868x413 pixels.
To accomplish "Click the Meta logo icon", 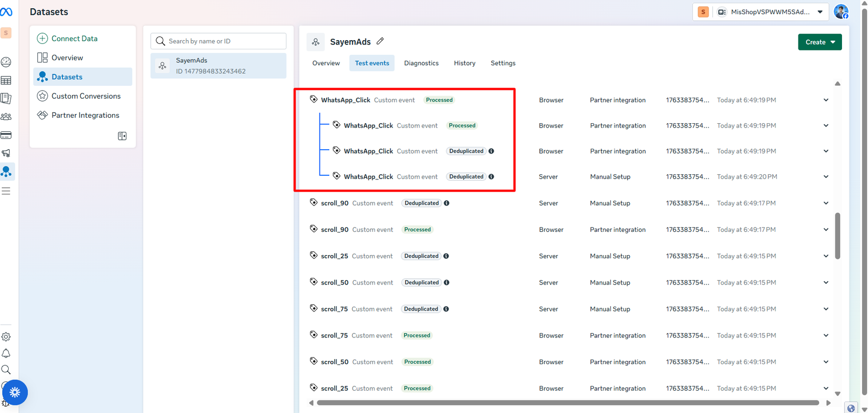I will (7, 12).
